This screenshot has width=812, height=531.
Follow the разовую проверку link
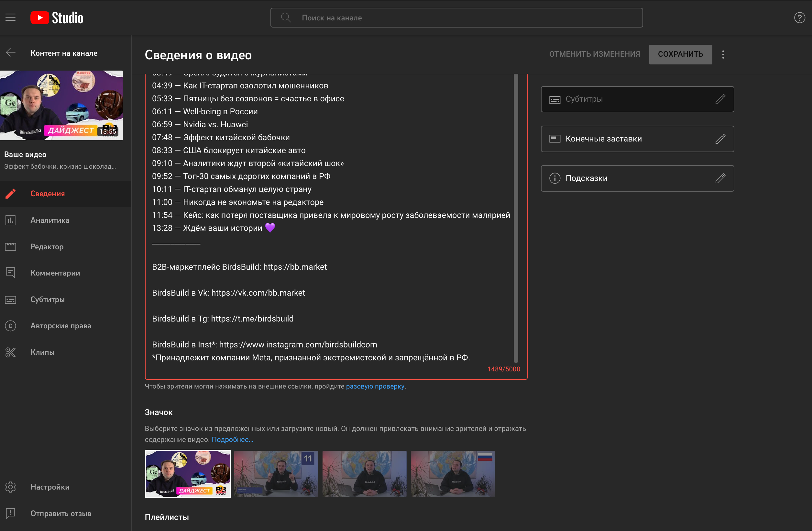(x=375, y=386)
